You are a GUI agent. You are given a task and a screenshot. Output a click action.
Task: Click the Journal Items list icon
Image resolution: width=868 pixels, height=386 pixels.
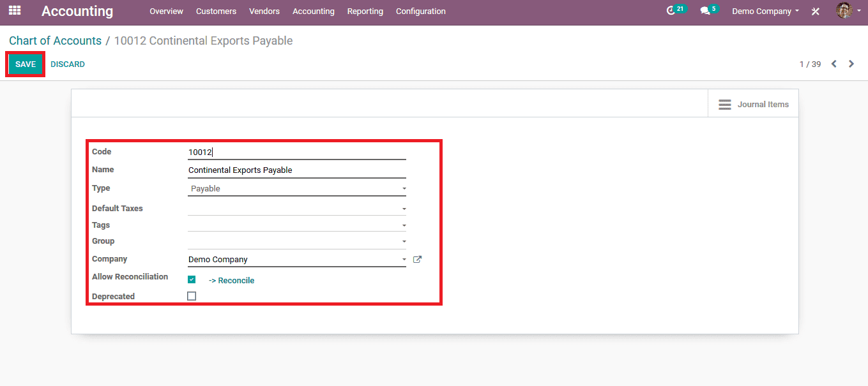coord(725,105)
